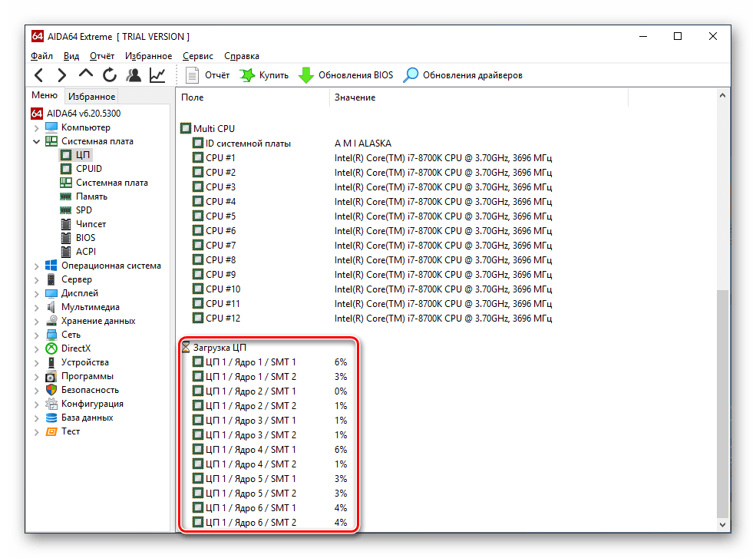756x558 pixels.
Task: Collapse the Системная плата tree node
Action: click(36, 141)
